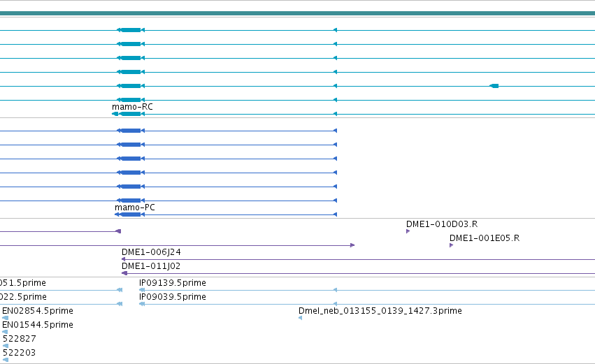Select the IP09039.5prime alignment line

coord(367,304)
